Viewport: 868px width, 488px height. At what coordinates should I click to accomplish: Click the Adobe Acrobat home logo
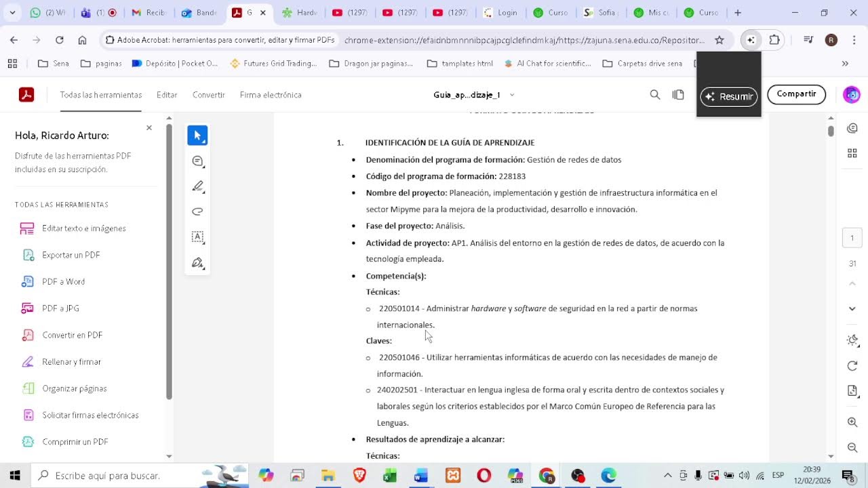coord(26,95)
